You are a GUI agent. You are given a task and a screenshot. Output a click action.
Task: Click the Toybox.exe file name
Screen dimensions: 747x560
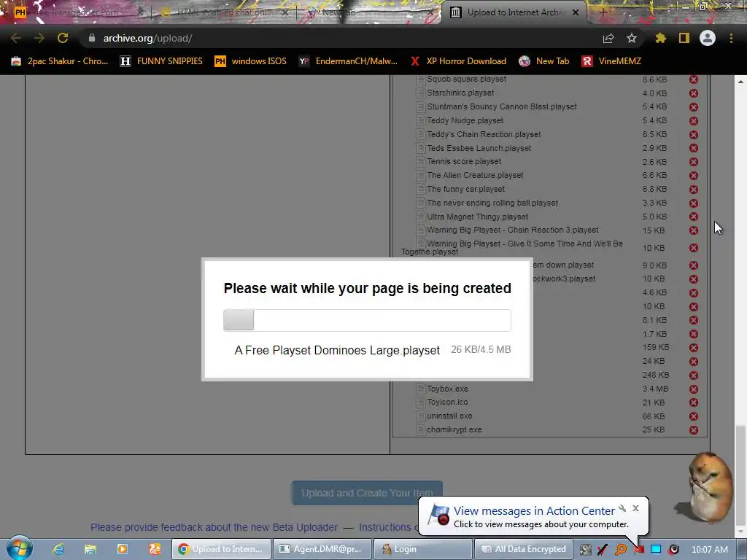point(447,389)
